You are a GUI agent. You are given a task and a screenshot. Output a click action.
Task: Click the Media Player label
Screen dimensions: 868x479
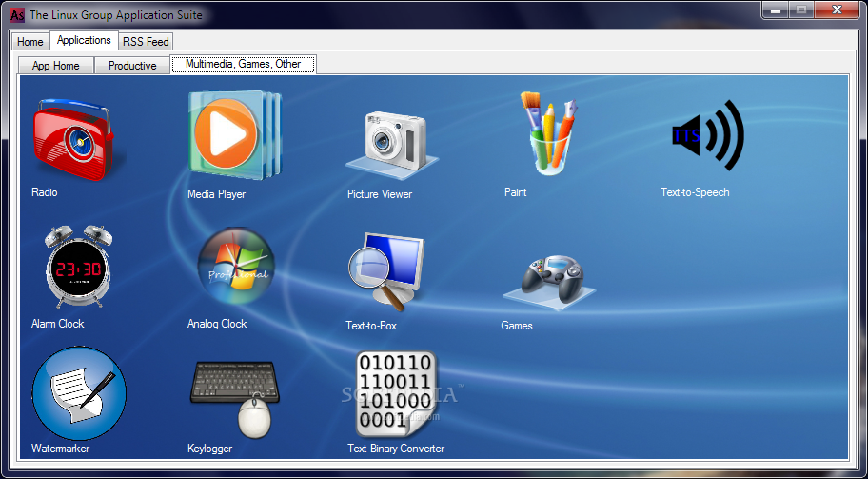click(x=216, y=195)
